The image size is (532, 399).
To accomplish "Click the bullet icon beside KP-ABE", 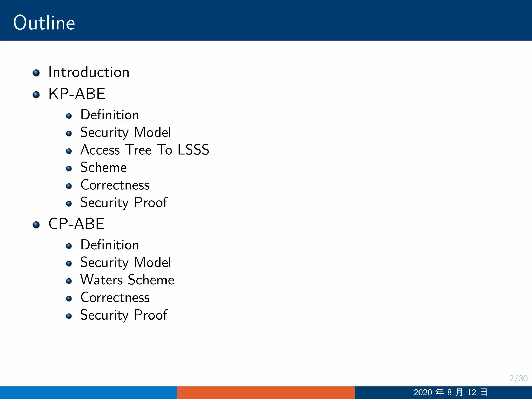I will [36, 95].
